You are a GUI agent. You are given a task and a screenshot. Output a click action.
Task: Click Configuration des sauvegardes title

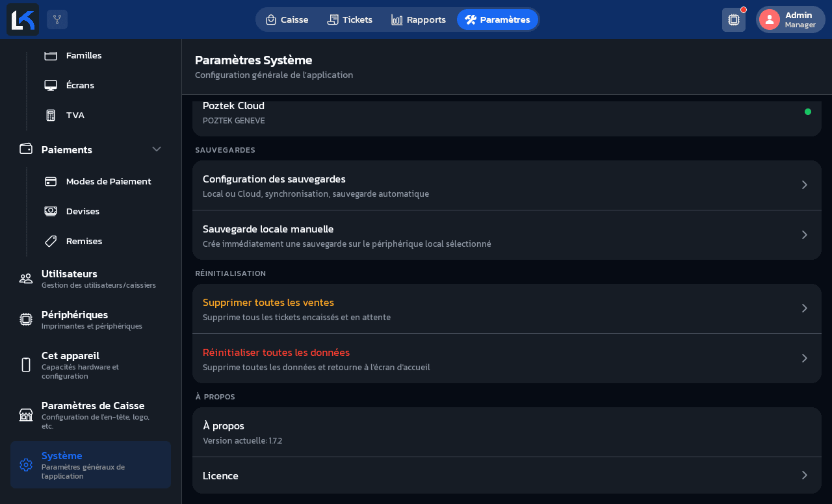274,179
